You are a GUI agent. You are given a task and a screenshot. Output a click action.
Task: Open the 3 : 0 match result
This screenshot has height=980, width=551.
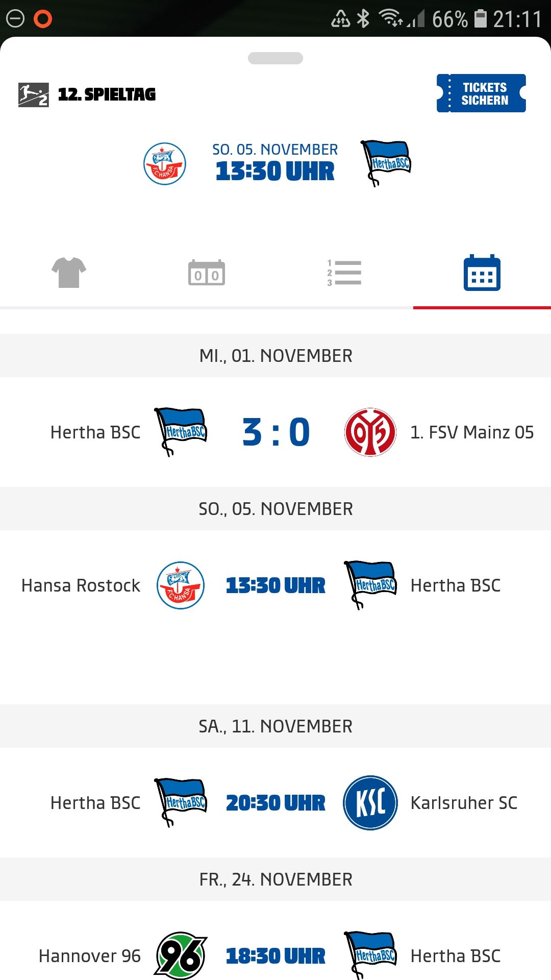pos(275,432)
